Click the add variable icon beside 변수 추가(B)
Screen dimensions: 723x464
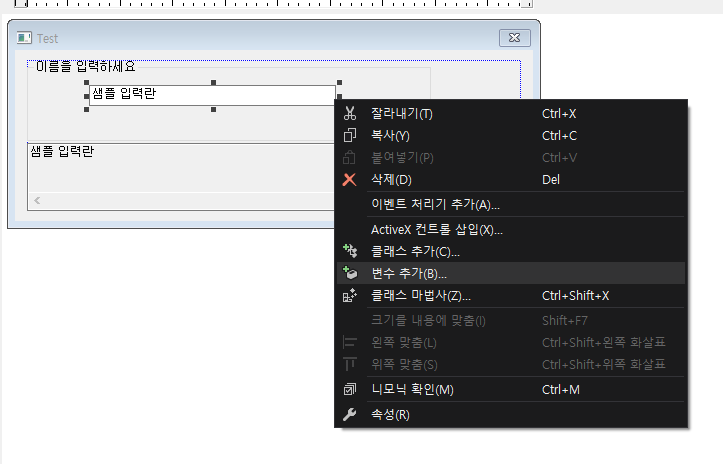[350, 273]
